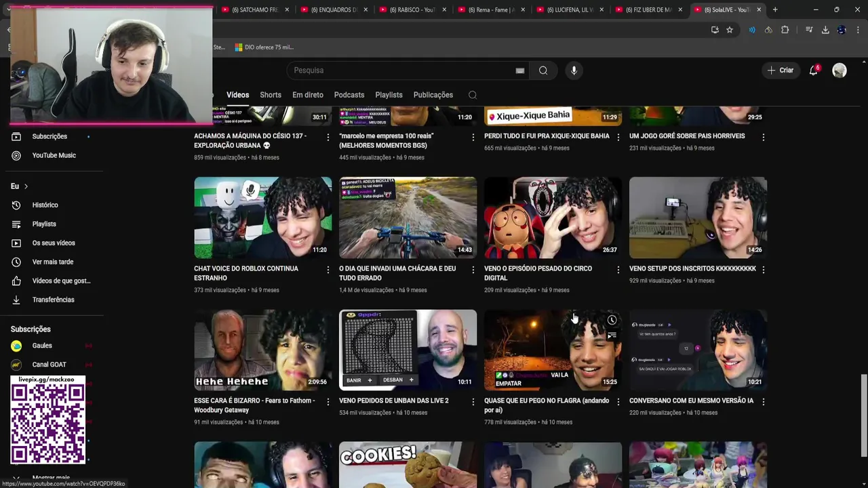Click the Playlists icon in sidebar
This screenshot has height=488, width=868.
(16, 224)
